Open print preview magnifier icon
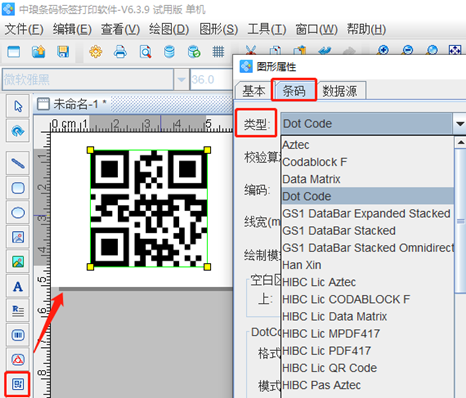Viewport: 466px width, 398px height. click(x=145, y=52)
